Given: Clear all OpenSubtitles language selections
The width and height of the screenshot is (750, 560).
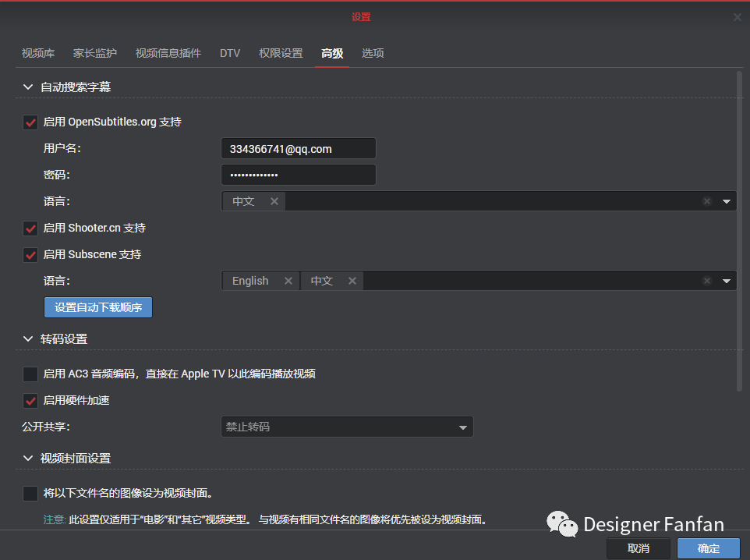Looking at the screenshot, I should pos(707,201).
